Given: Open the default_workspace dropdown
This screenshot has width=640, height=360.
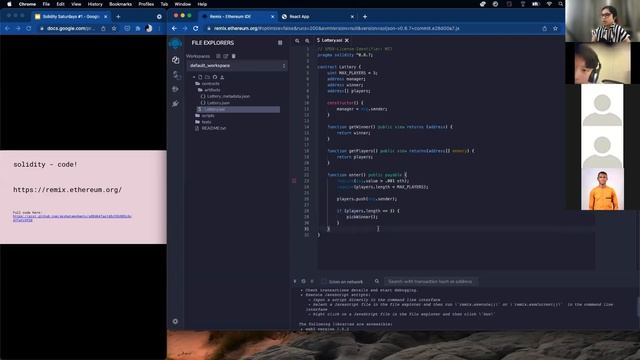Looking at the screenshot, I should [x=238, y=66].
